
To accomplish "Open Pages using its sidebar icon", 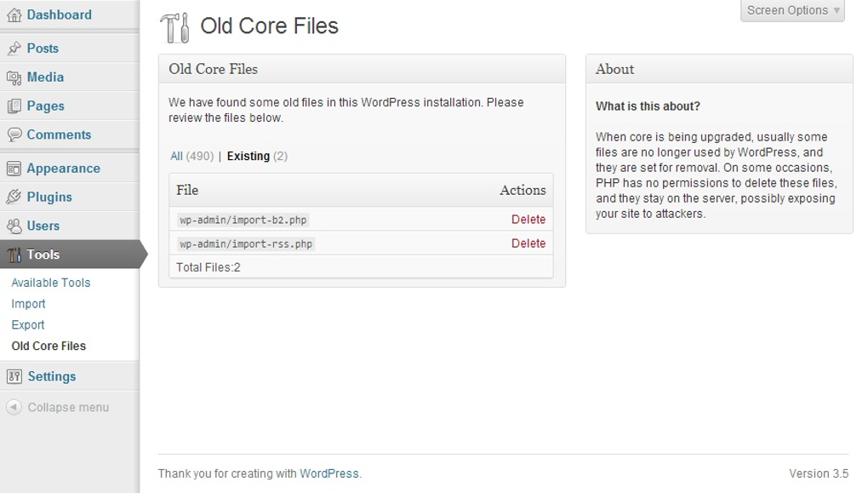I will coord(14,106).
